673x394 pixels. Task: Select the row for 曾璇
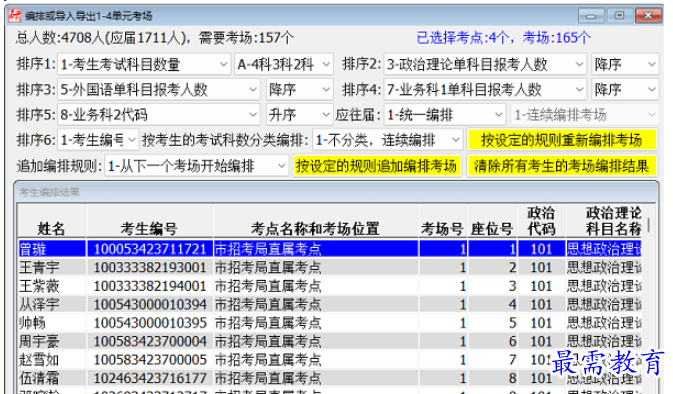click(x=330, y=249)
